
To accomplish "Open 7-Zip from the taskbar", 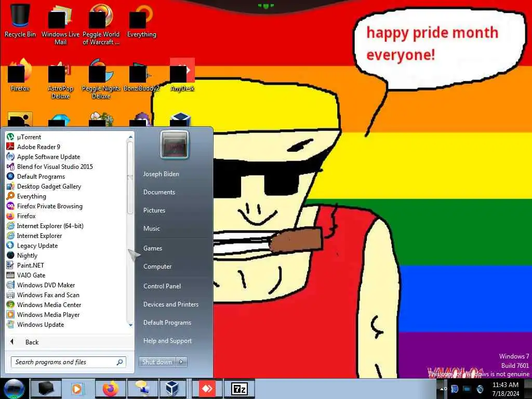I will (239, 389).
